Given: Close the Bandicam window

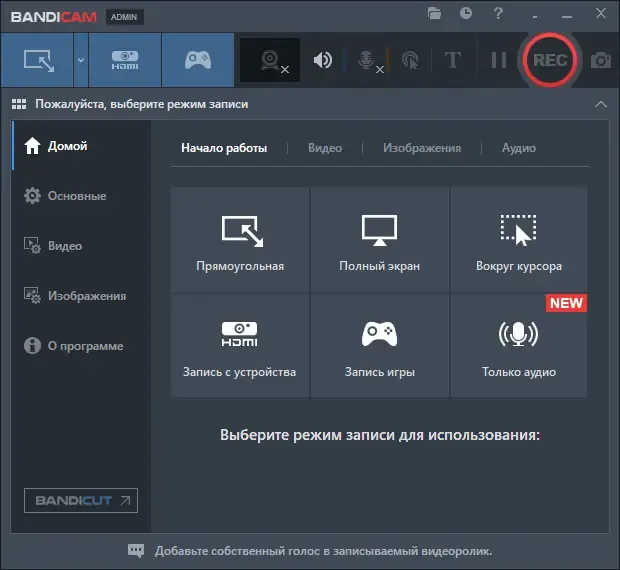Looking at the screenshot, I should pos(601,13).
